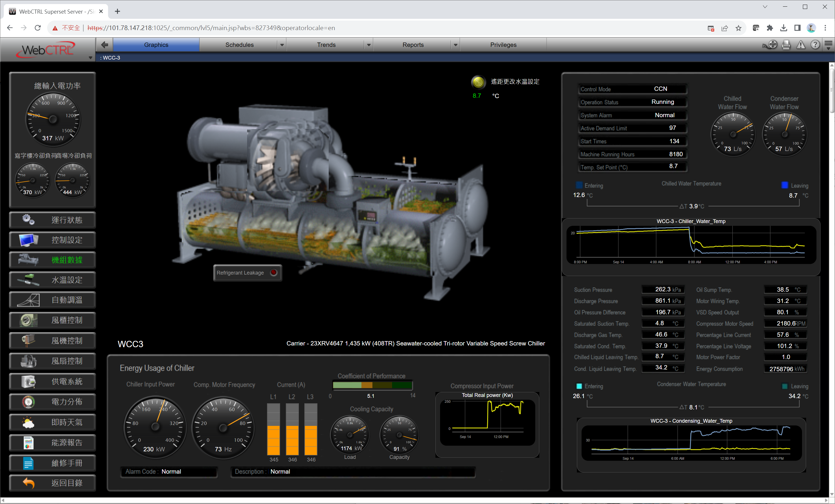835x504 pixels.
Task: Expand the Schedules dropdown arrow
Action: pyautogui.click(x=282, y=45)
